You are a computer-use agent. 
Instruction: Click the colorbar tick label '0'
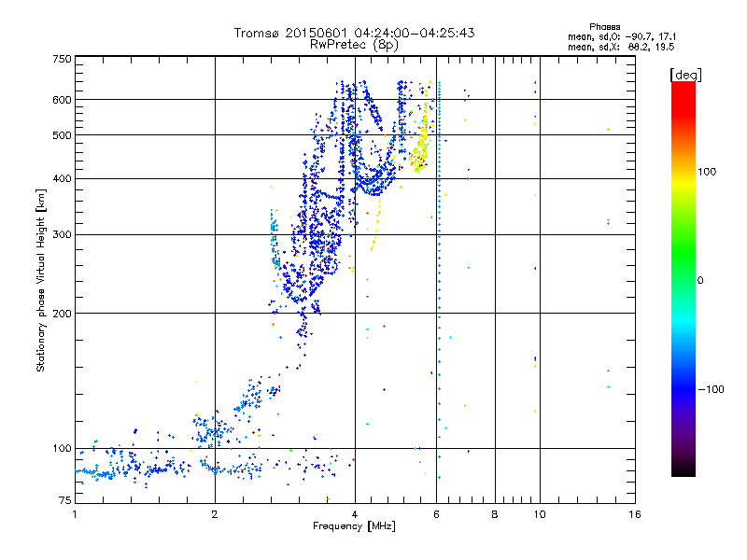pos(700,281)
